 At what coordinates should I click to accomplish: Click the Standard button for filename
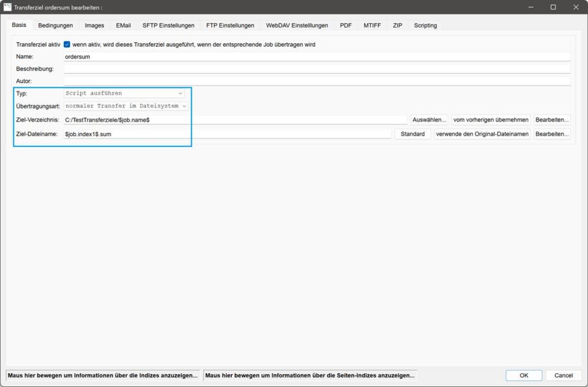tap(412, 134)
